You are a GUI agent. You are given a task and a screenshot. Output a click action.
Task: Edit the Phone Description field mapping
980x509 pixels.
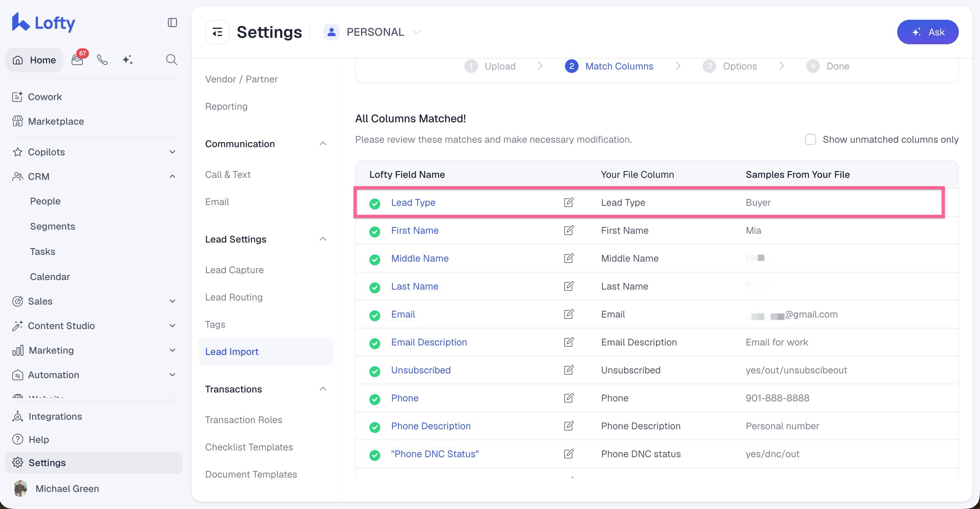tap(568, 426)
